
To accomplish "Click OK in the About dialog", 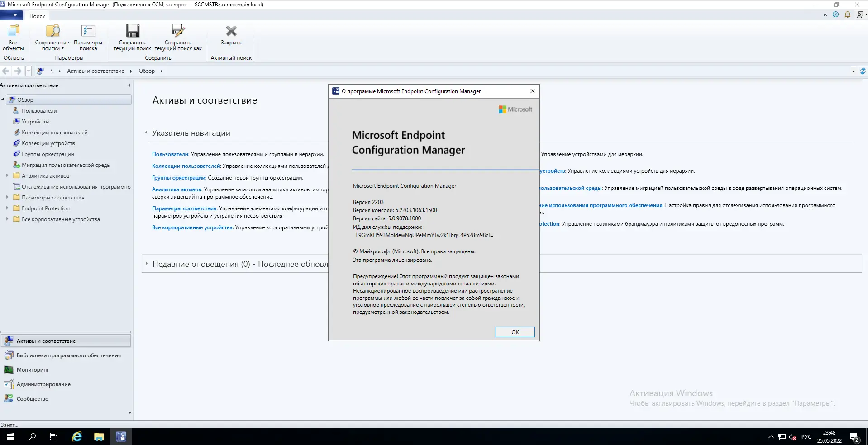I will click(515, 332).
